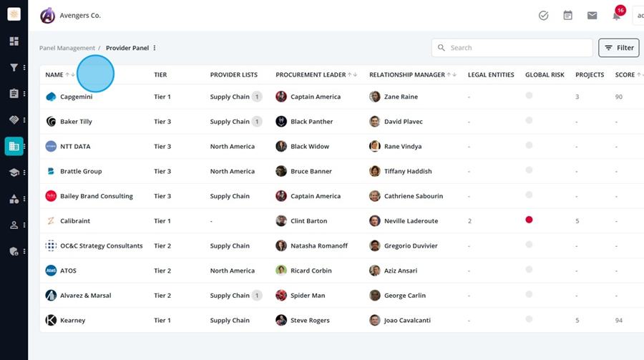Sort by RELATIONSHIP MANAGER column
Screen dimensions: 644x360
click(413, 75)
